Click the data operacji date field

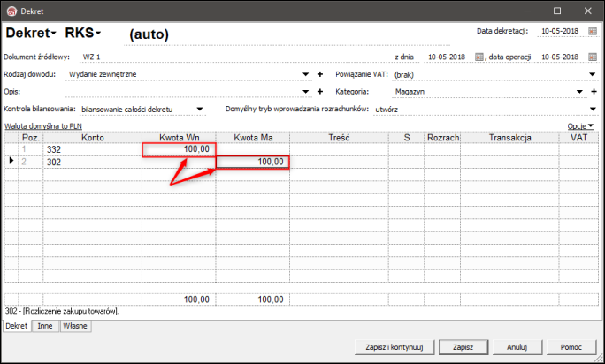(x=560, y=57)
